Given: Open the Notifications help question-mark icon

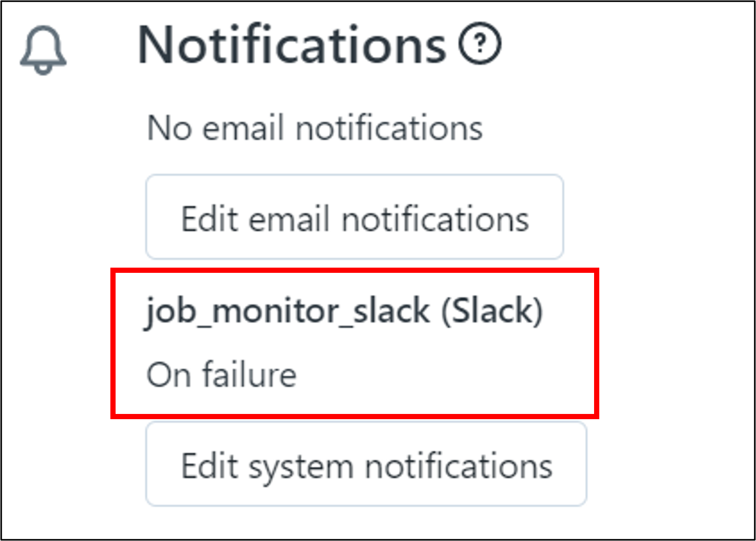Looking at the screenshot, I should [x=480, y=43].
